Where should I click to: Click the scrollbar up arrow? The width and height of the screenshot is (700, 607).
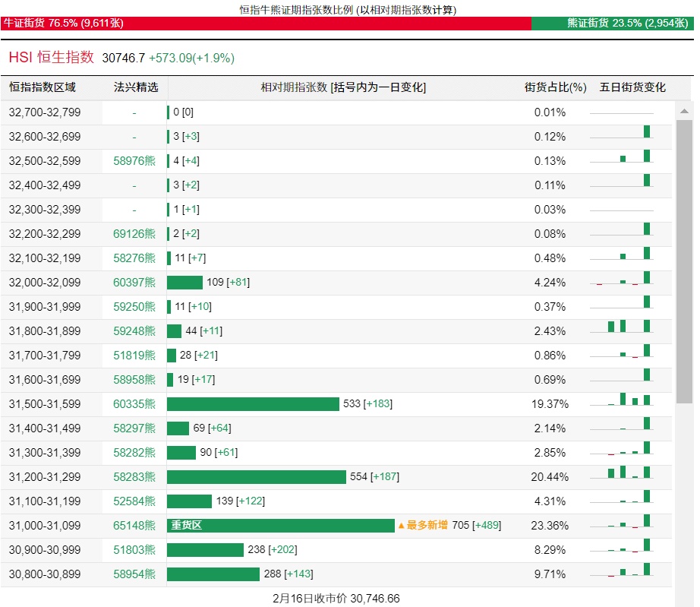pyautogui.click(x=684, y=112)
